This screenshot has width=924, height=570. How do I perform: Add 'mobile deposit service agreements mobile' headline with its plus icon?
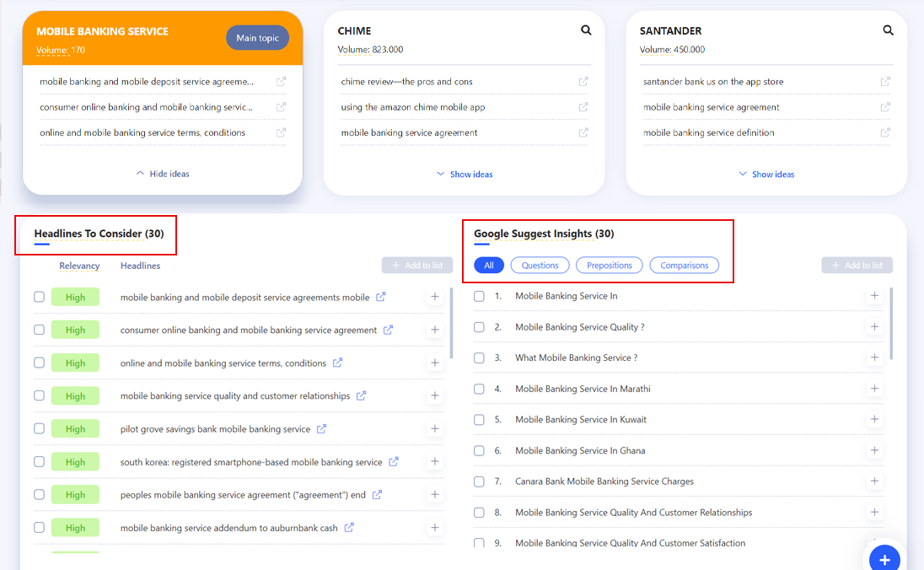435,297
